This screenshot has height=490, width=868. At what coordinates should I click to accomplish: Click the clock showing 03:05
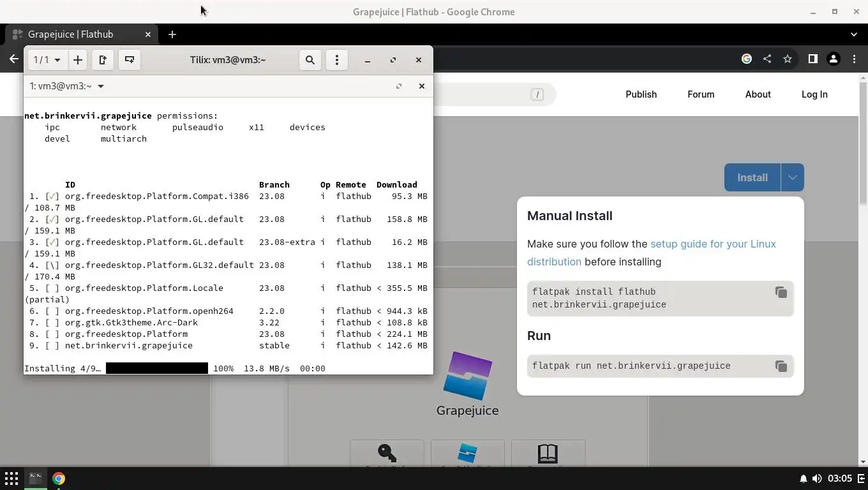840,479
